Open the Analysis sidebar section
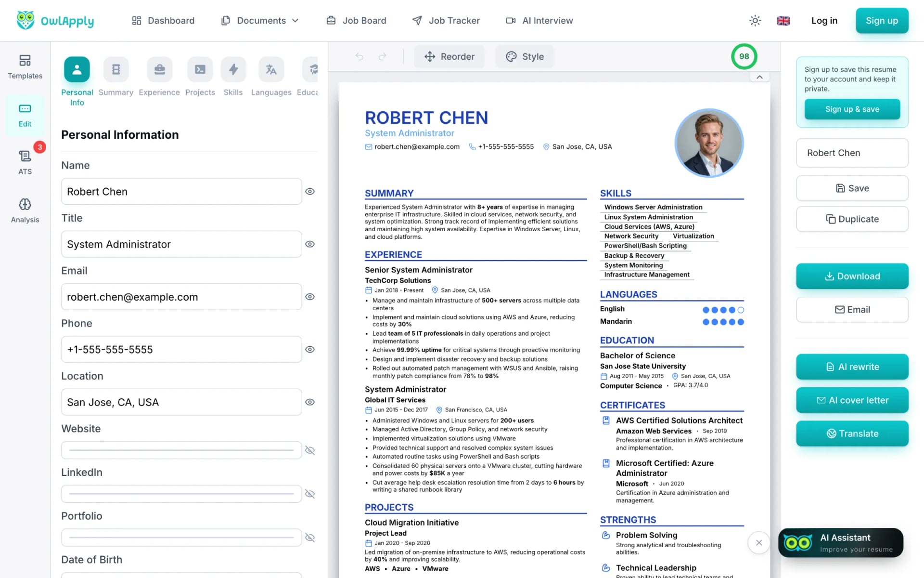The height and width of the screenshot is (578, 924). pos(25,211)
